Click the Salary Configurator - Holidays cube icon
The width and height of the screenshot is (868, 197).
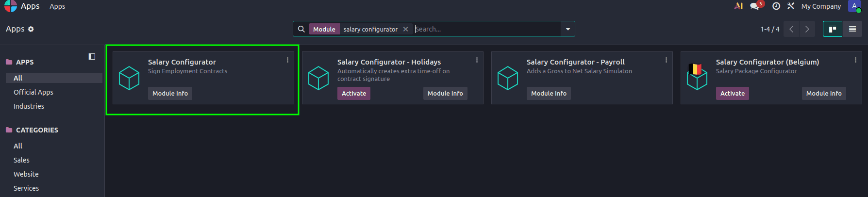click(318, 78)
